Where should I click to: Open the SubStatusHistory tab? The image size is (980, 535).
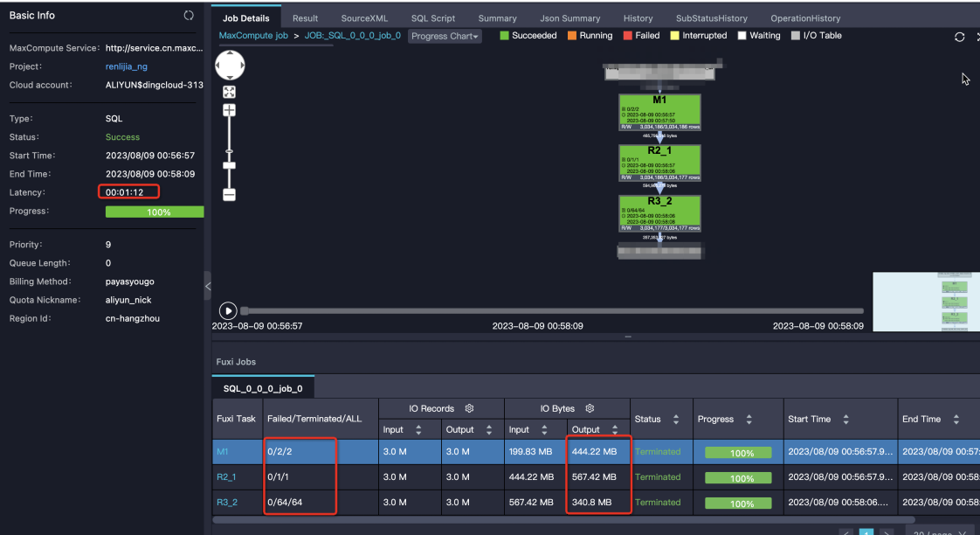[x=711, y=18]
